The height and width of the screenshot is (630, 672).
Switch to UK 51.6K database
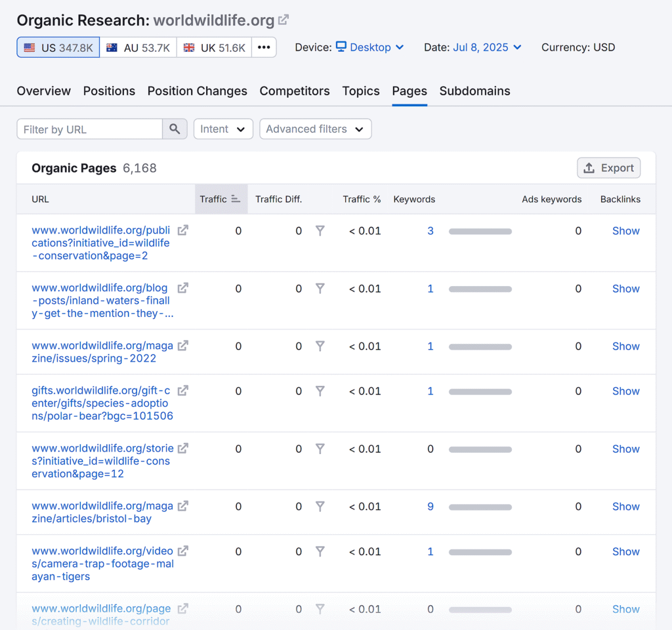214,47
